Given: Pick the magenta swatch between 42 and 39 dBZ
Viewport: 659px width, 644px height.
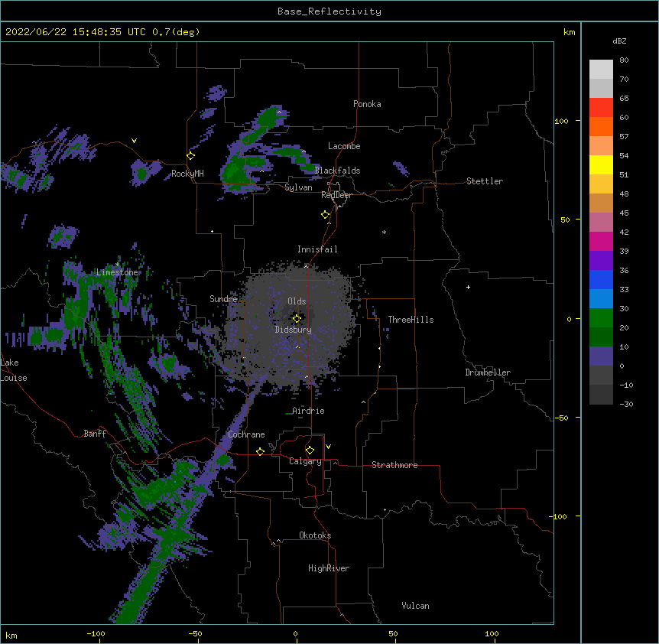Looking at the screenshot, I should coord(601,241).
